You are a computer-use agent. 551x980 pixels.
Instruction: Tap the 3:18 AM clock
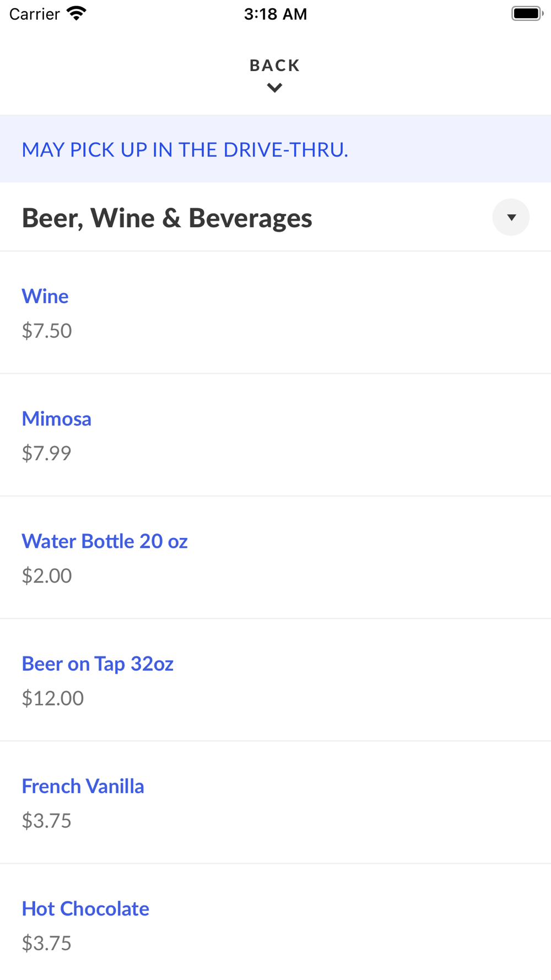[x=275, y=14]
